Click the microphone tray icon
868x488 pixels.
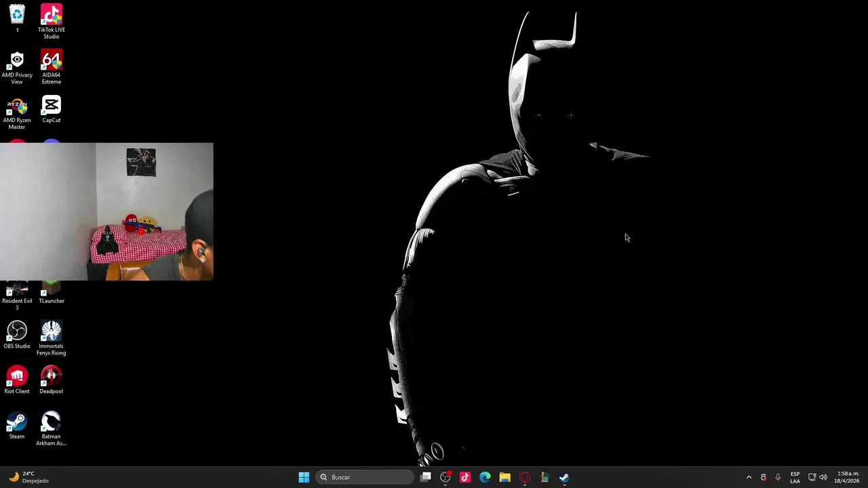(x=778, y=477)
